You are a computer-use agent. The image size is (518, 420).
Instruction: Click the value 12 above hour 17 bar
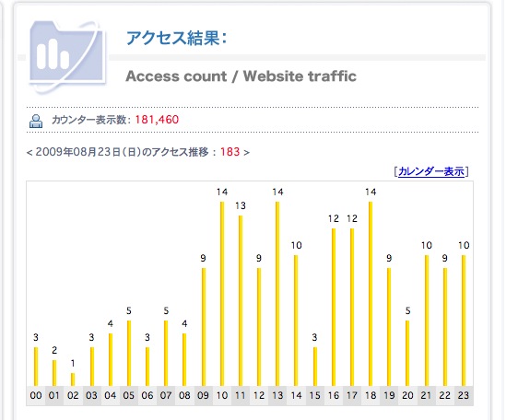click(352, 218)
